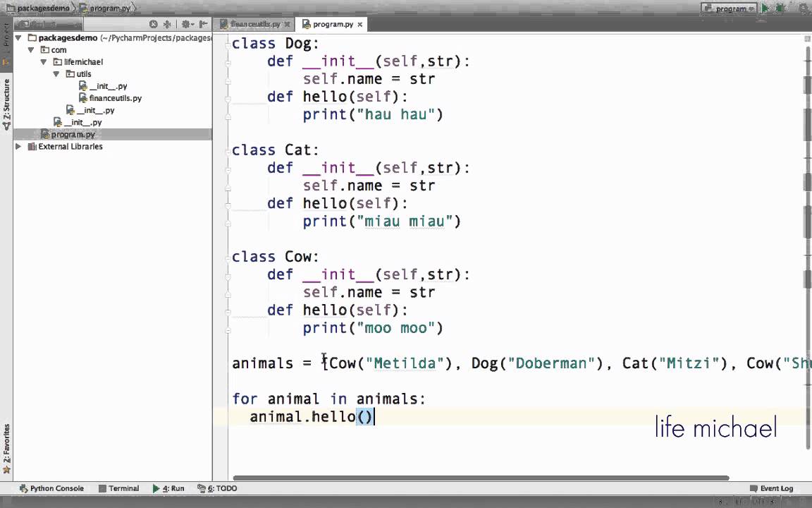Image resolution: width=812 pixels, height=508 pixels.
Task: Select program.py in the project tree
Action: coord(68,134)
